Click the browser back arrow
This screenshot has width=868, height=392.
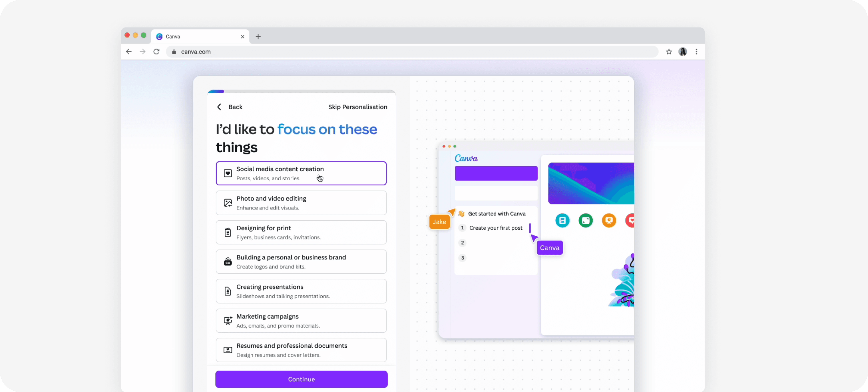[x=129, y=51]
